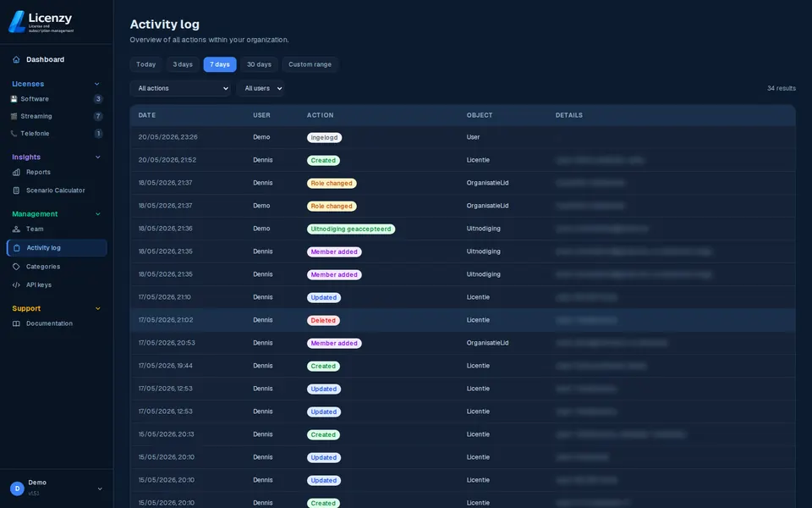The width and height of the screenshot is (812, 508).
Task: Choose Custom range filter
Action: click(310, 64)
